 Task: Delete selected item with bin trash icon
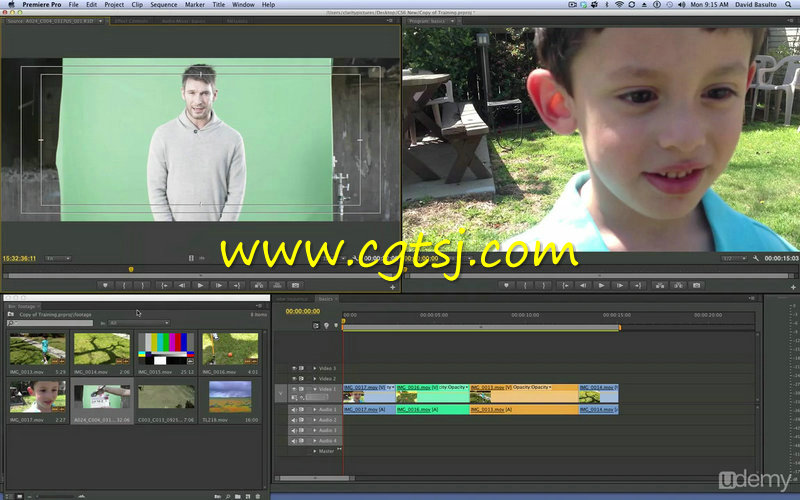[x=258, y=496]
